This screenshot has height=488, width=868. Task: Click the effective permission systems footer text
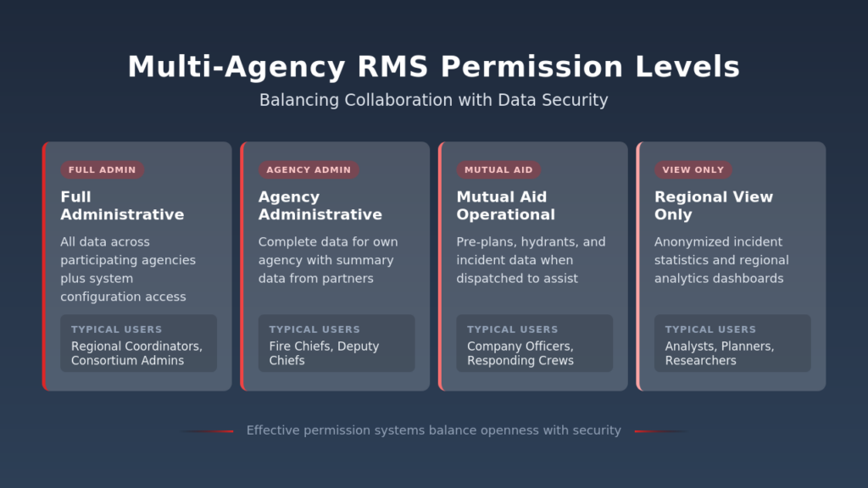point(433,430)
